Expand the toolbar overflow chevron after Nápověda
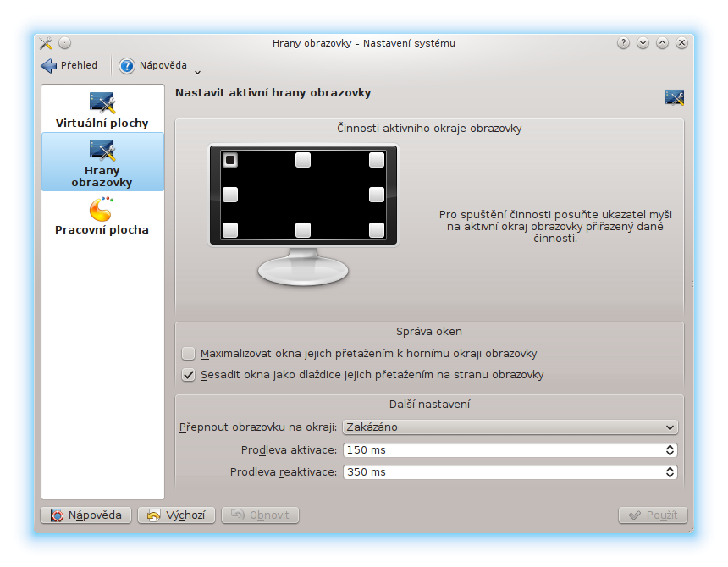The height and width of the screenshot is (567, 728). (x=198, y=73)
